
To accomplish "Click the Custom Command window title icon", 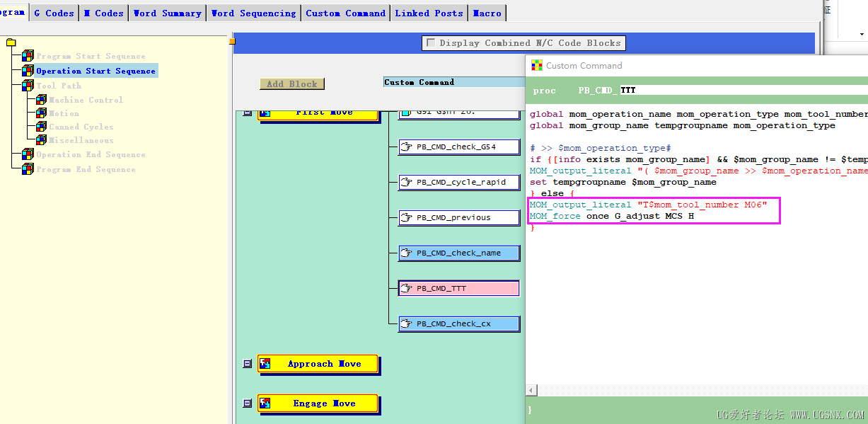I will tap(537, 66).
